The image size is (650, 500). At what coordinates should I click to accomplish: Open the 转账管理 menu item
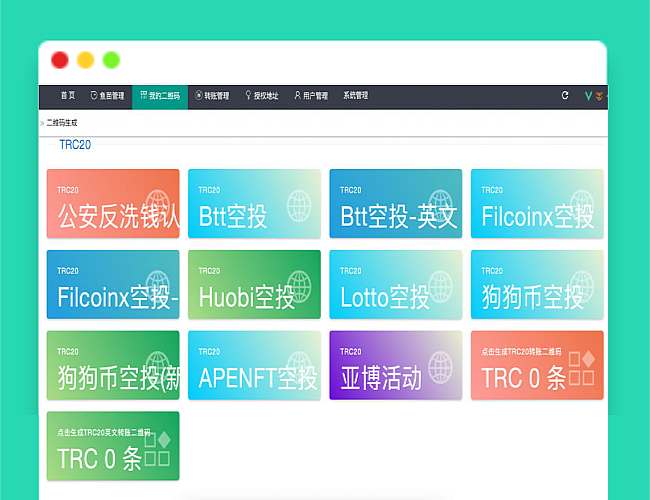click(212, 96)
